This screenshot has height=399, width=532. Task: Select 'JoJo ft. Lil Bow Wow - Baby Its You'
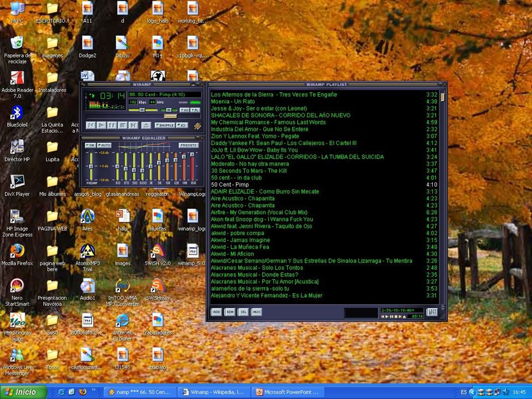pos(324,150)
